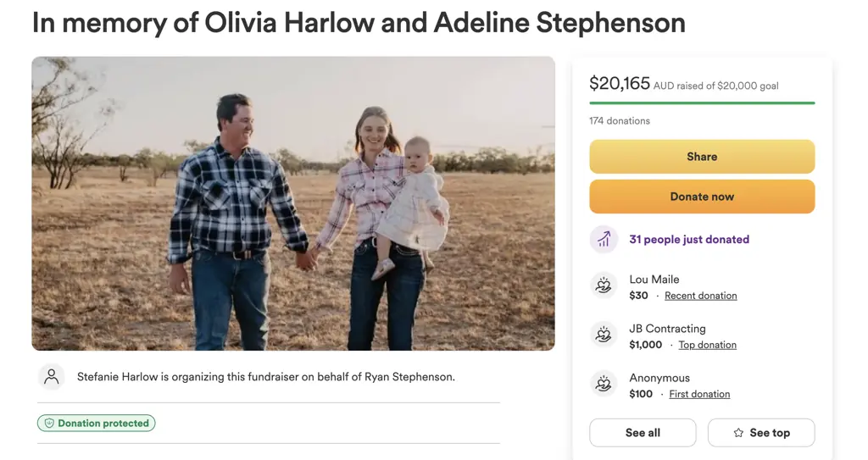This screenshot has width=868, height=460.
Task: Click the Donation protected badge label
Action: point(103,424)
